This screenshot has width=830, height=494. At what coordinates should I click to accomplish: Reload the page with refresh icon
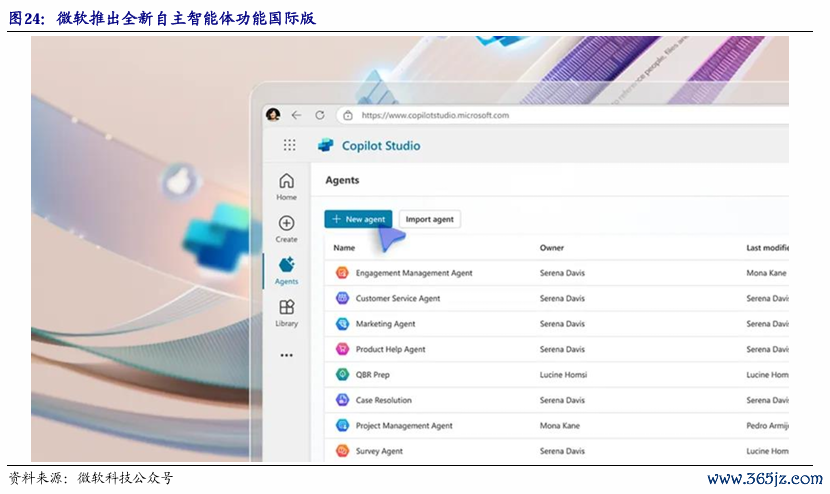[320, 115]
